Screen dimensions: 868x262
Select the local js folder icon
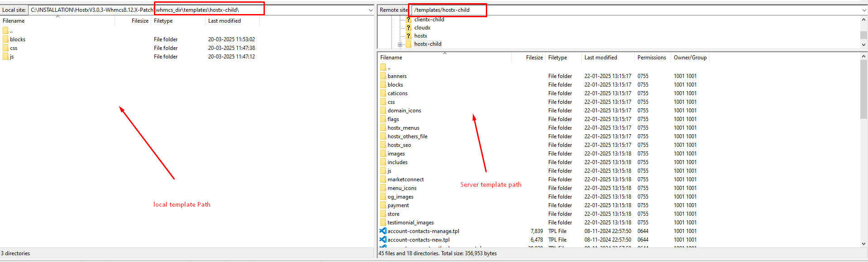point(5,57)
